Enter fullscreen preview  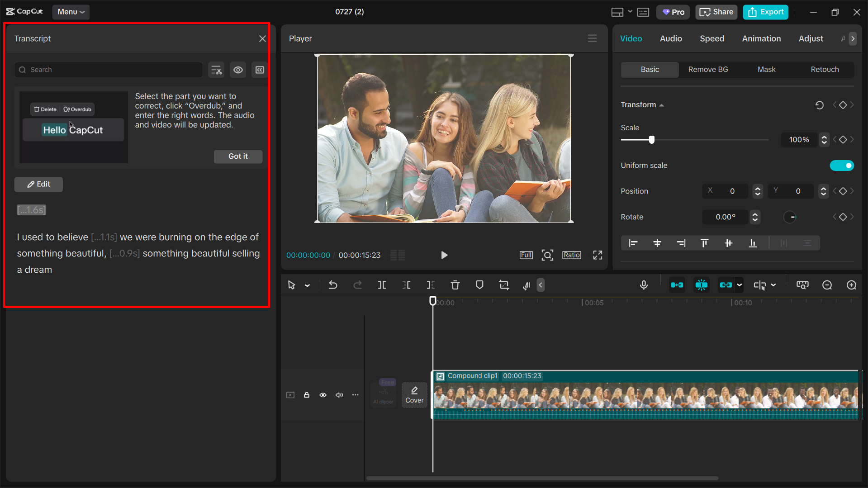click(598, 255)
